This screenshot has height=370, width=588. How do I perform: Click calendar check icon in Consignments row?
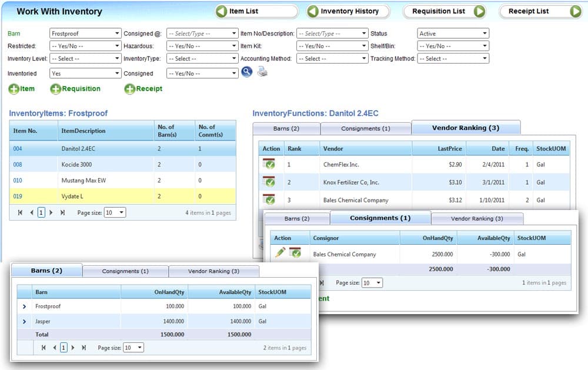tap(295, 252)
